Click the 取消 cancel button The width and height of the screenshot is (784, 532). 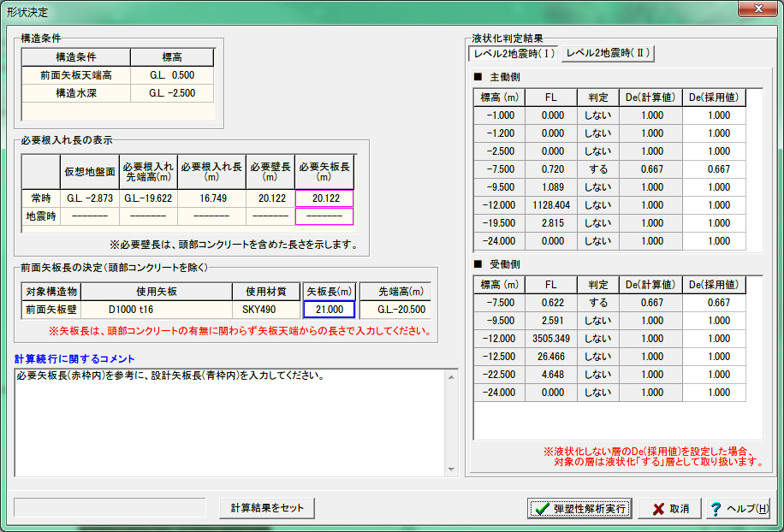[669, 508]
